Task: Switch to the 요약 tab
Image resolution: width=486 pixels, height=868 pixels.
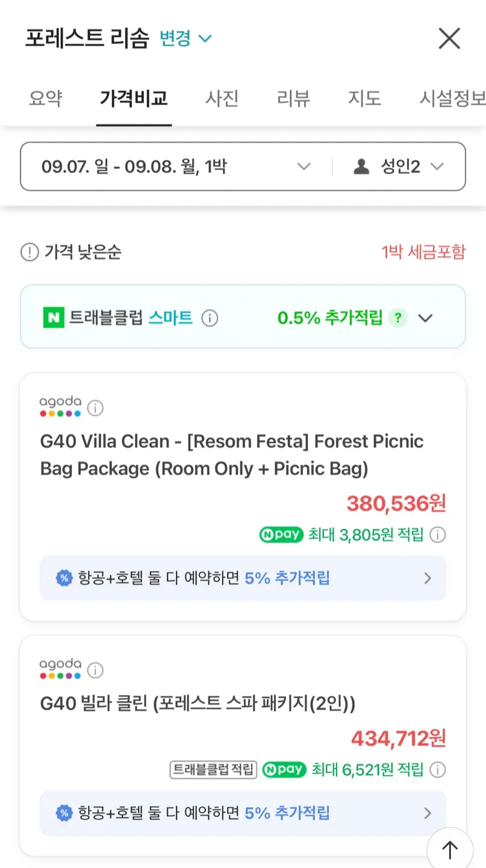Action: (x=45, y=98)
